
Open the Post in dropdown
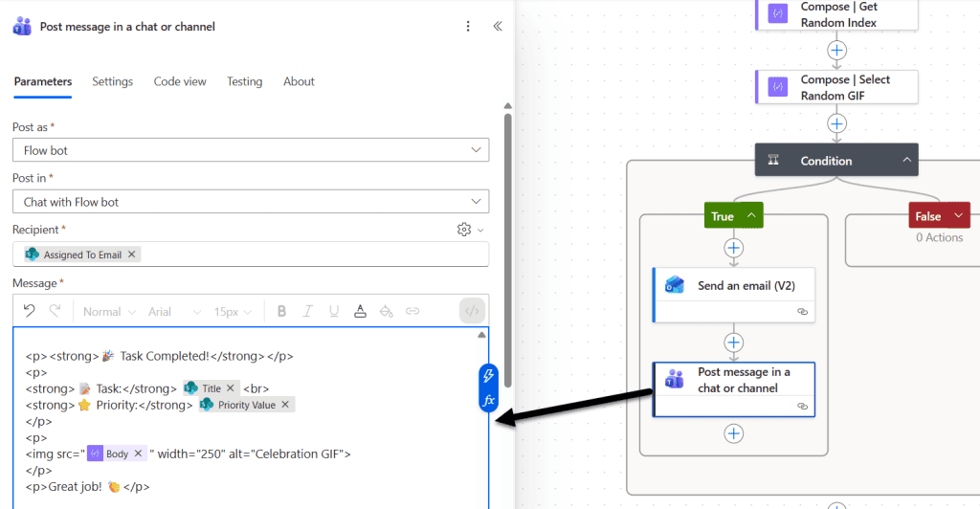251,202
